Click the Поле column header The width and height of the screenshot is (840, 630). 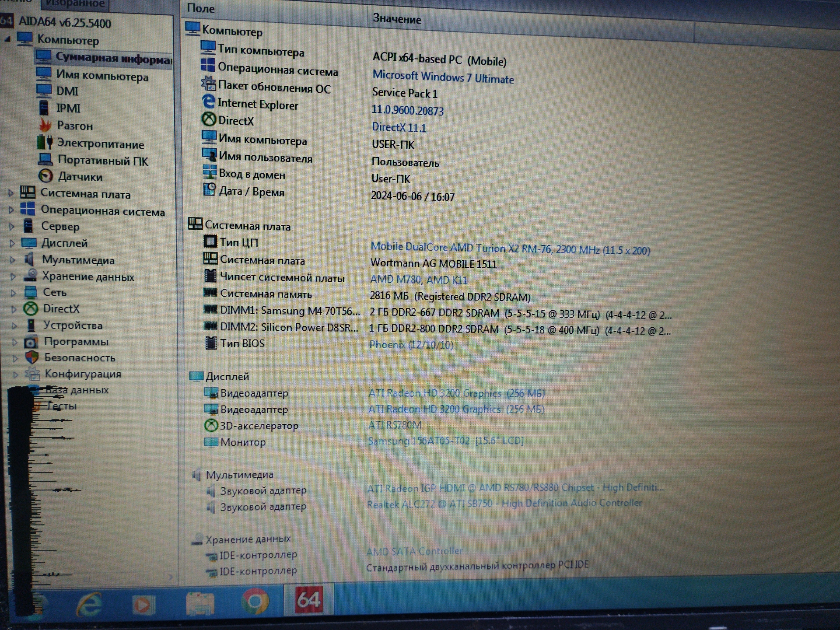click(x=201, y=8)
